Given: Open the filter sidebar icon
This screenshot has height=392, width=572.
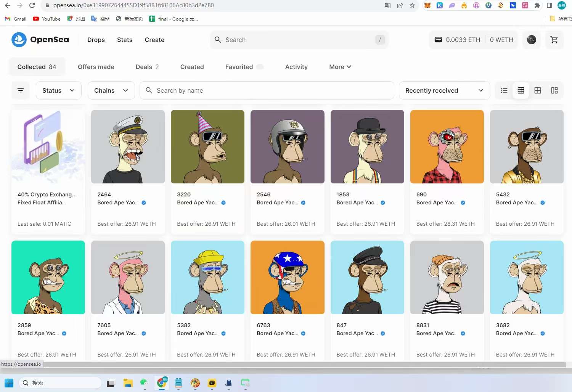Looking at the screenshot, I should [21, 90].
